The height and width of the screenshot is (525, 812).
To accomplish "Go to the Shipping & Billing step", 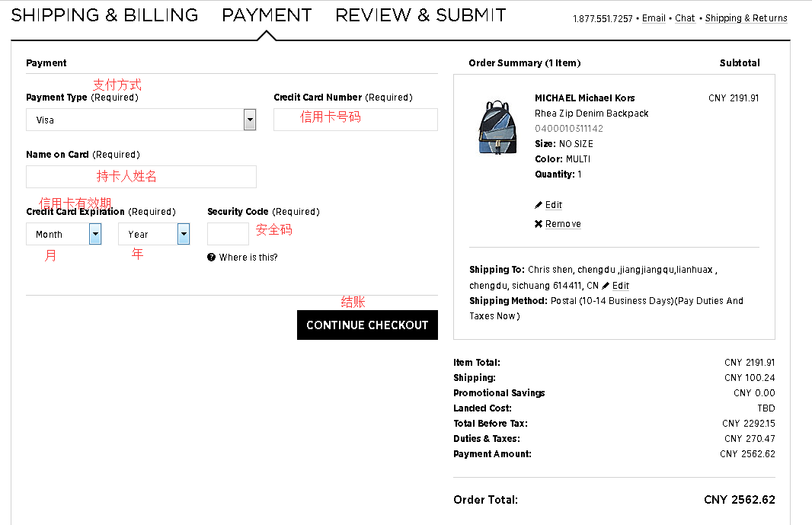I will coord(104,15).
